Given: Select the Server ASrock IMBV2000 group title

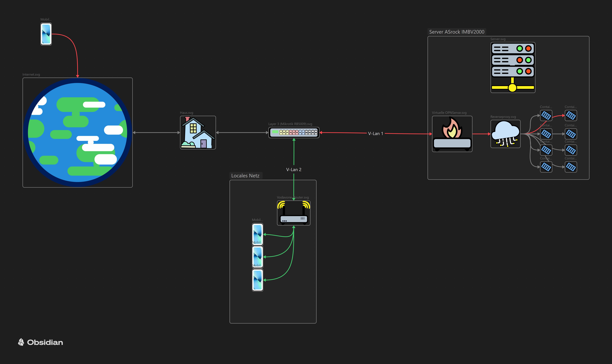Looking at the screenshot, I should click(457, 32).
